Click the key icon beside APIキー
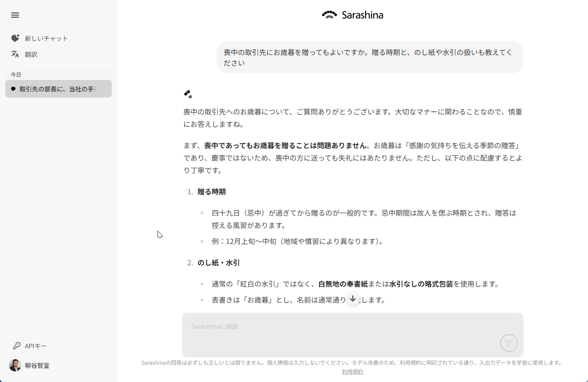Image resolution: width=588 pixels, height=382 pixels. pyautogui.click(x=17, y=346)
